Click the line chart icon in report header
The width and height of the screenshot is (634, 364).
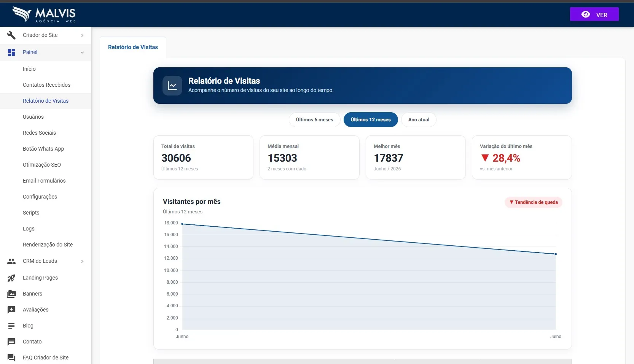pyautogui.click(x=172, y=86)
